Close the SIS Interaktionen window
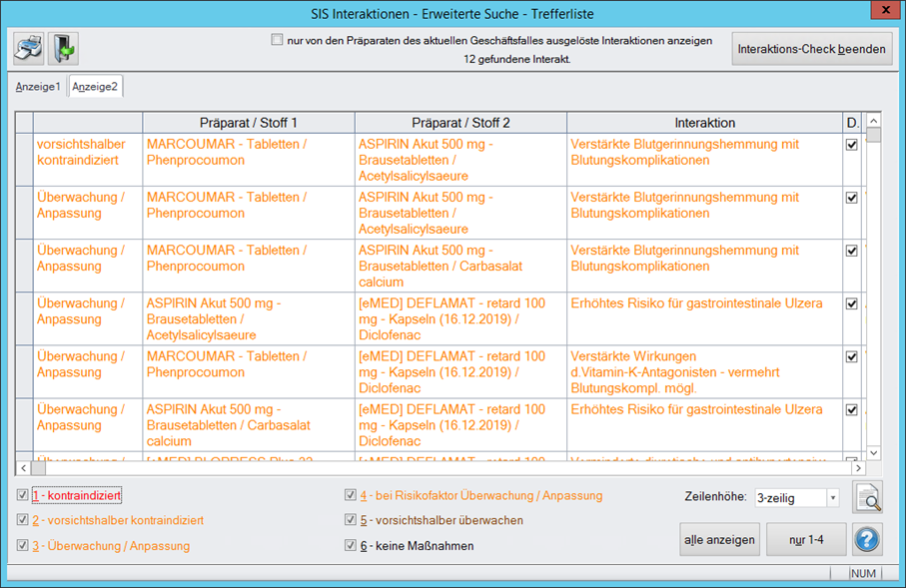 (x=882, y=11)
